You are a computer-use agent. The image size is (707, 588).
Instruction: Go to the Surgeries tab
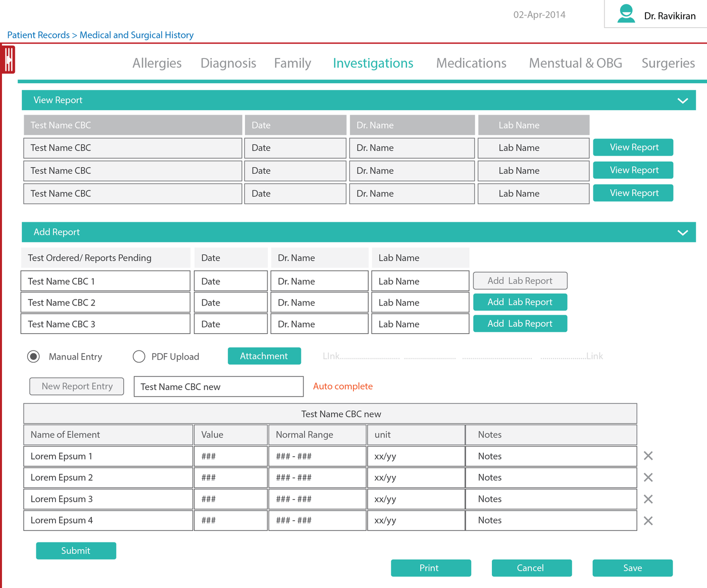point(668,63)
